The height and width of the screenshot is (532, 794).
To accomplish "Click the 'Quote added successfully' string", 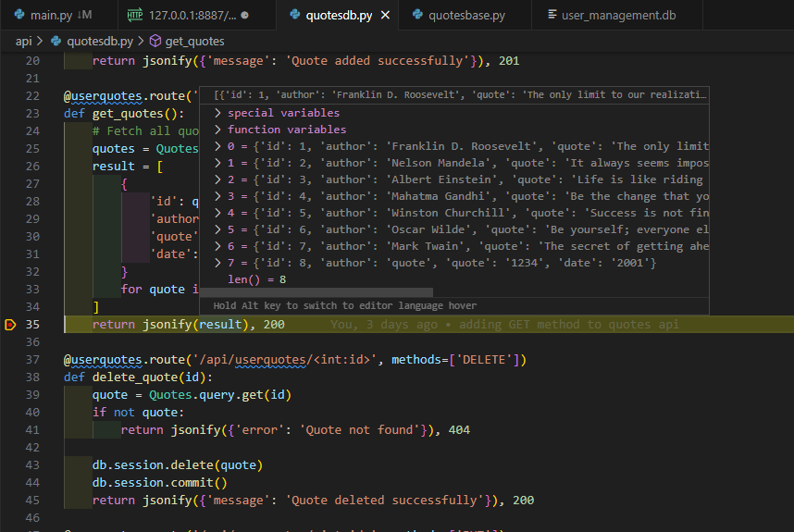I will [378, 61].
